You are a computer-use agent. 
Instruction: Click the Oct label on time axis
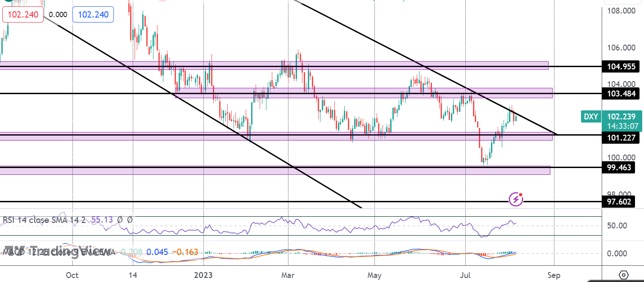tap(72, 275)
